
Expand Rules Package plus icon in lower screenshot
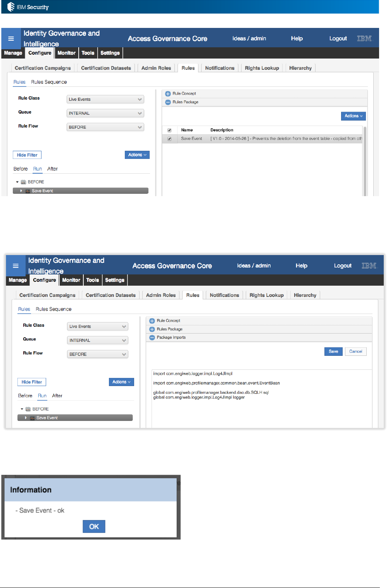click(x=152, y=329)
